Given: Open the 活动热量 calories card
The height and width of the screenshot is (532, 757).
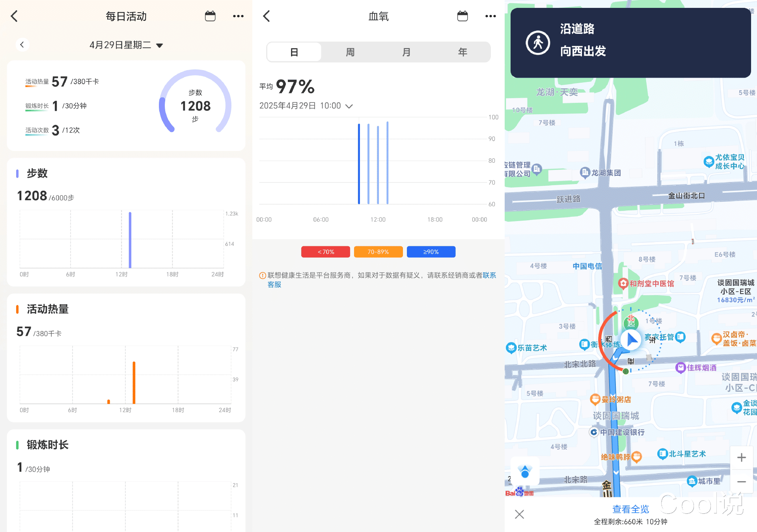Looking at the screenshot, I should click(126, 358).
